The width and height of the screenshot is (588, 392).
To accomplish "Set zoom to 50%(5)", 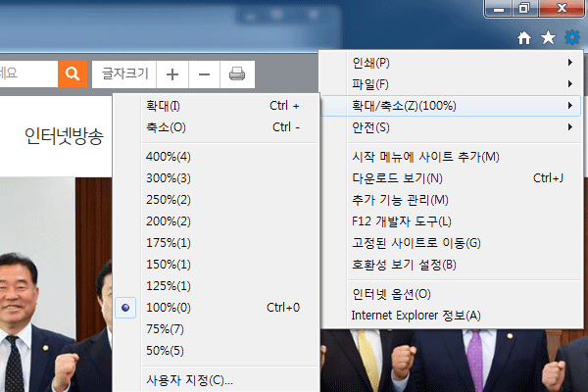I will tap(217, 351).
